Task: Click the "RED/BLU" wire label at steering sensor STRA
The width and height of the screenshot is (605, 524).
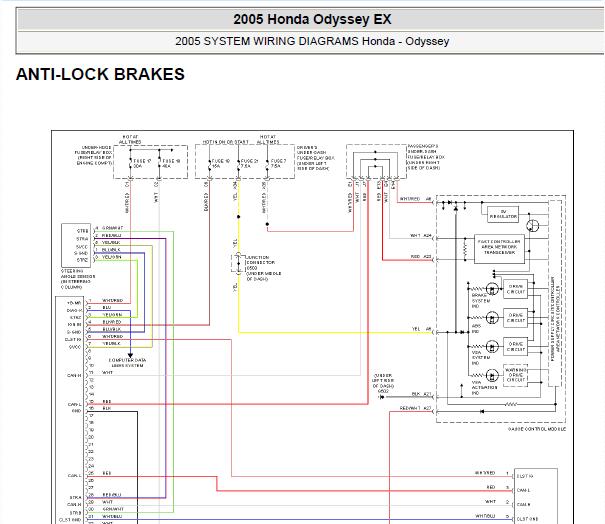Action: coord(111,235)
